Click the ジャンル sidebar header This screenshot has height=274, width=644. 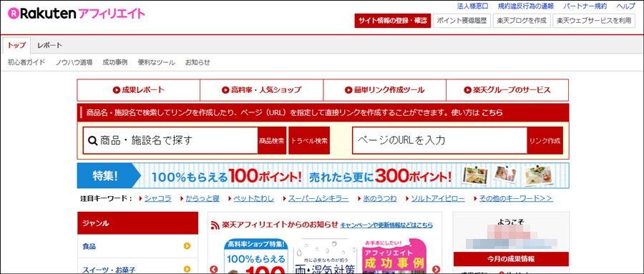point(137,223)
